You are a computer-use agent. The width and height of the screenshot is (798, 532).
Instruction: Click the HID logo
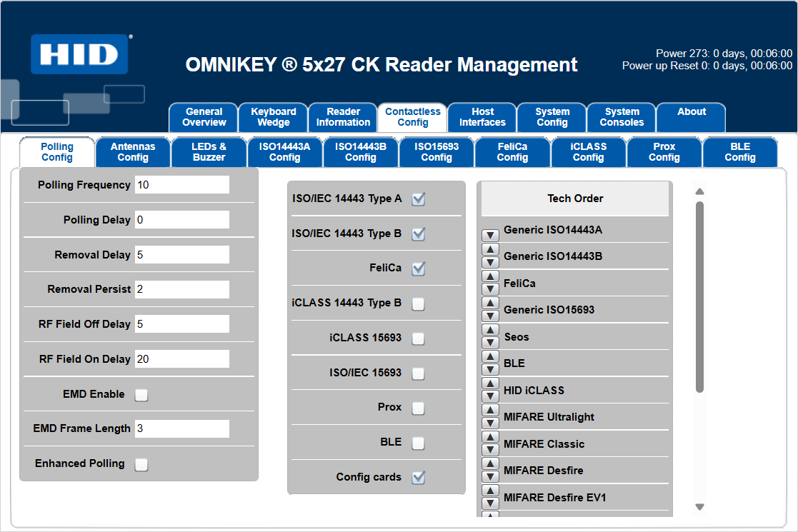click(79, 54)
